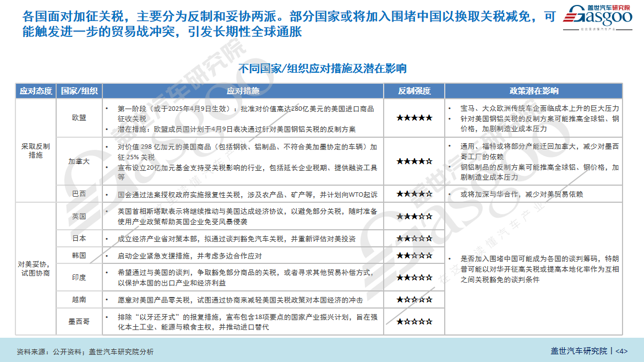Image resolution: width=644 pixels, height=362 pixels.
Task: Select the star rating for 英国
Action: tap(414, 217)
